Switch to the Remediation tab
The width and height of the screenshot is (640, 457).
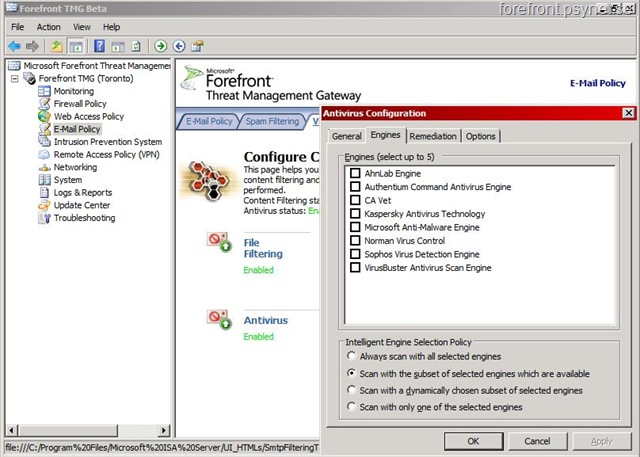point(433,136)
